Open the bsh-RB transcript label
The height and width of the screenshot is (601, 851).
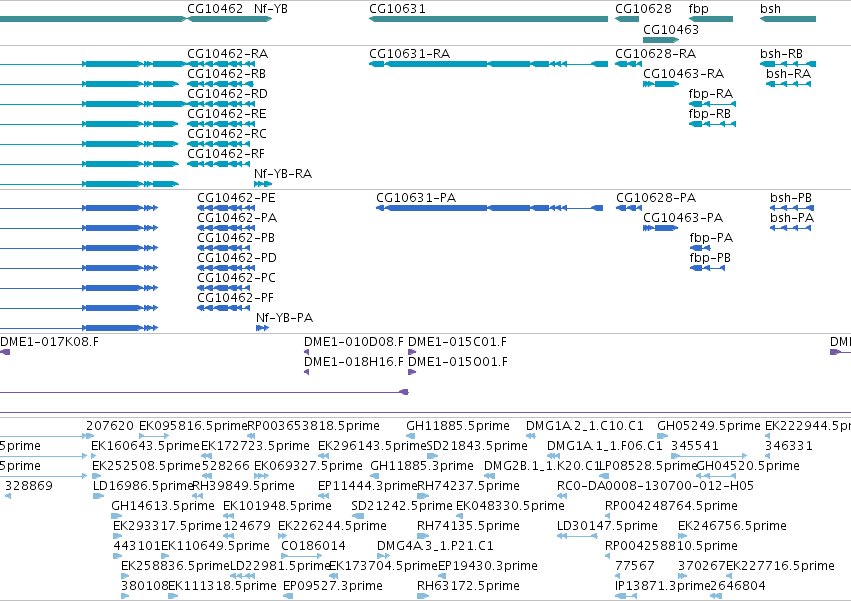coord(782,54)
